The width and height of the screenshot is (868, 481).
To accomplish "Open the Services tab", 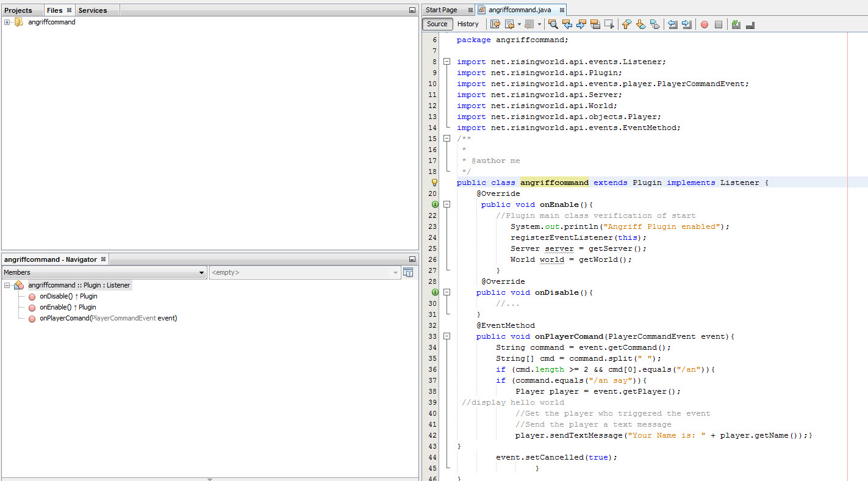I will 92,10.
